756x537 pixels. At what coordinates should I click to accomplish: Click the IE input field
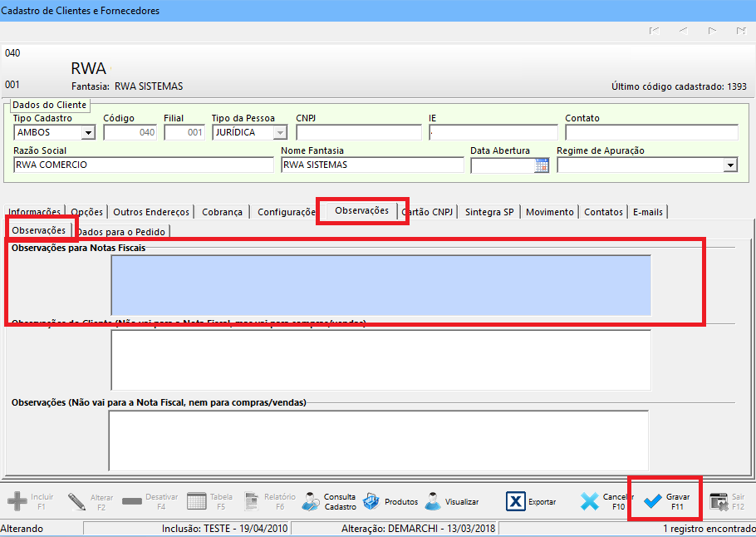click(493, 133)
